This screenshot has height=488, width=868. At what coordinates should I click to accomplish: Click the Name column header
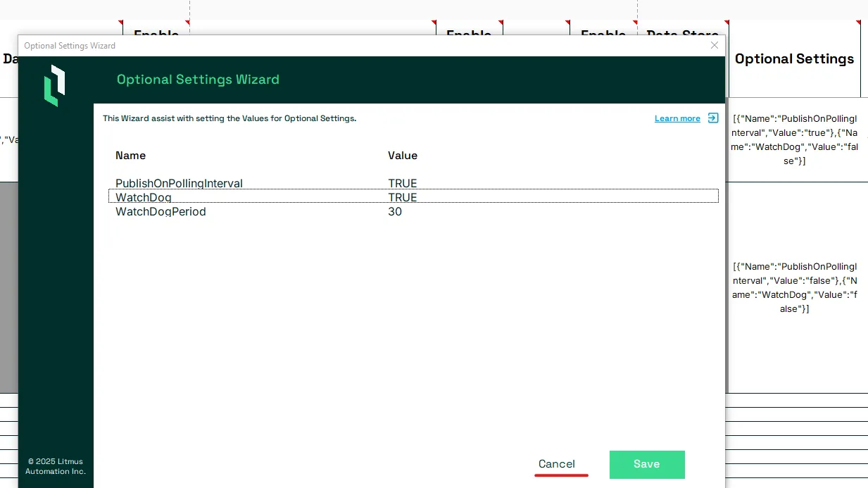tap(130, 156)
